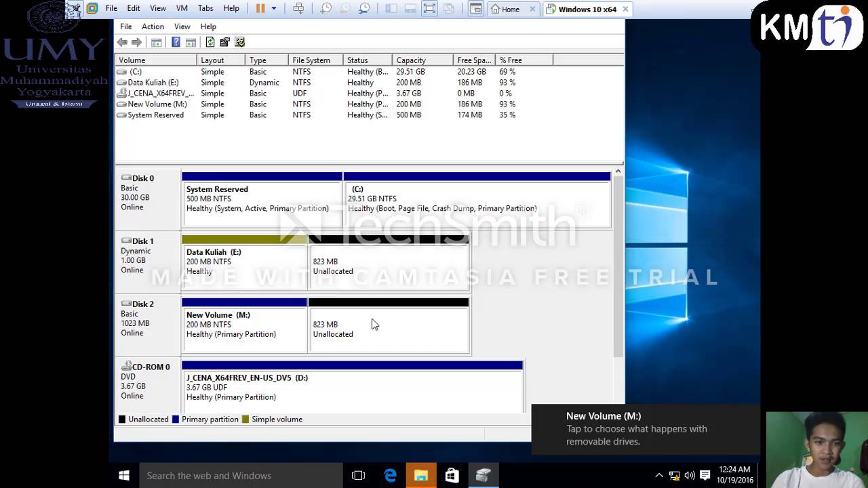Open the Windows Store from the taskbar
Screen dimensions: 868x488
[x=452, y=476]
